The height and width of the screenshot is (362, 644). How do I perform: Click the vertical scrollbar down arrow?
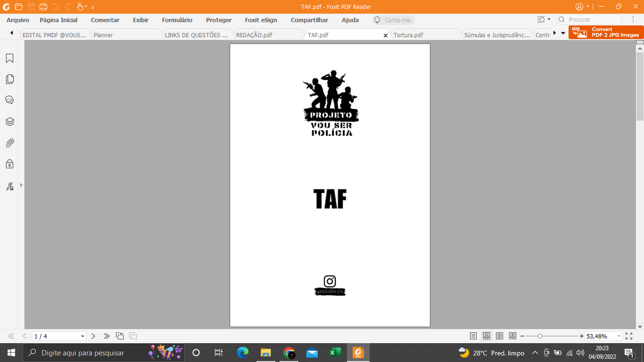pyautogui.click(x=639, y=326)
